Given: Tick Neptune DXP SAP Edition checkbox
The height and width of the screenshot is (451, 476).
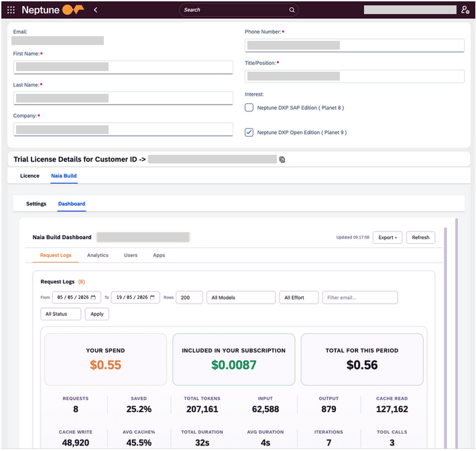Looking at the screenshot, I should tap(249, 107).
